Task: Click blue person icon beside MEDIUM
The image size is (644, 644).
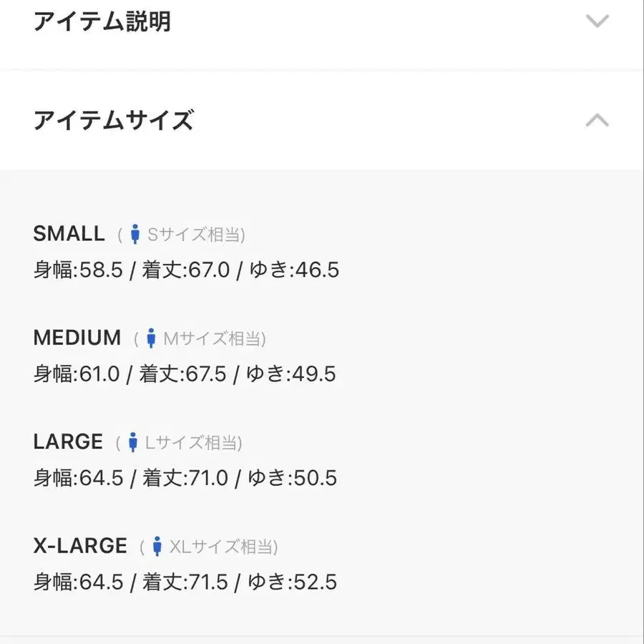Action: (x=151, y=338)
